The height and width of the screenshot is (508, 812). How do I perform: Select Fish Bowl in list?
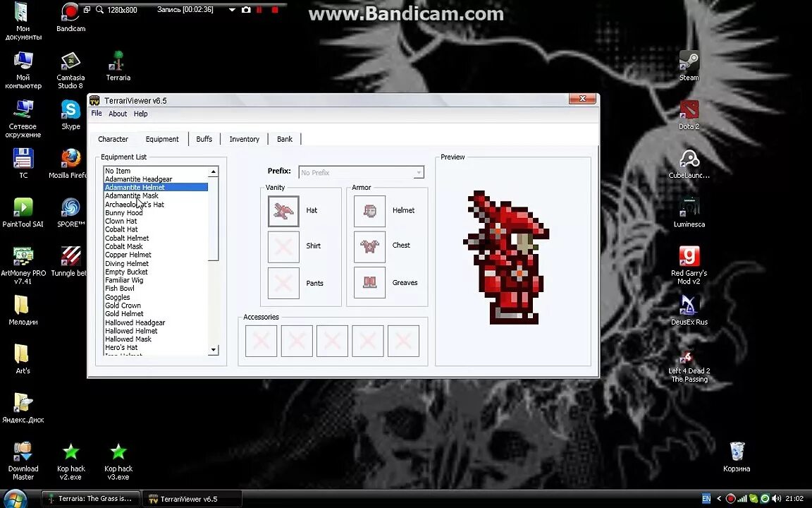156,288
